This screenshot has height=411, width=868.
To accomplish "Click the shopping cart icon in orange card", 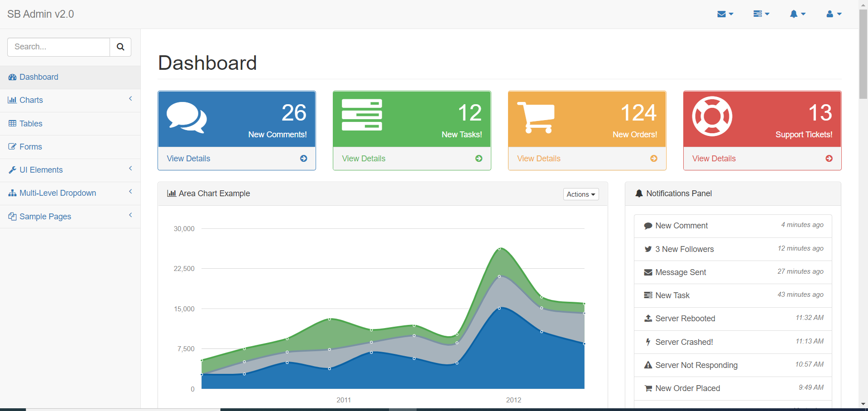I will click(536, 117).
